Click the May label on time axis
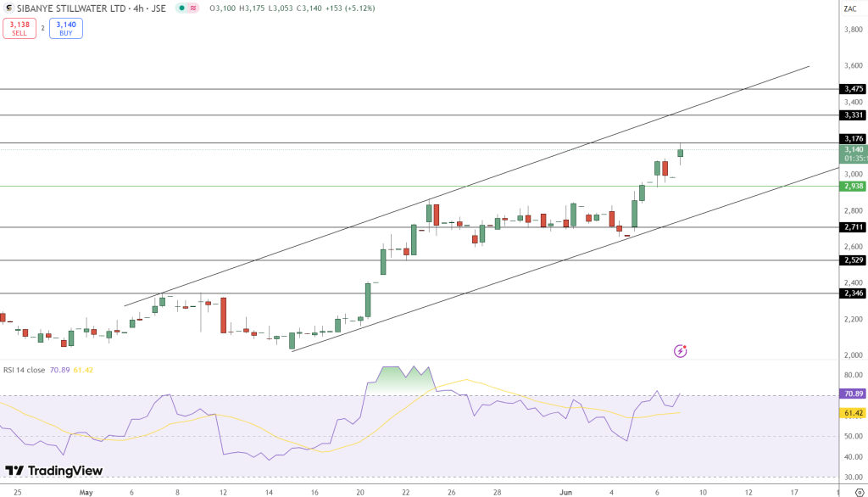Viewport: 868px width, 497px height. pyautogui.click(x=86, y=492)
